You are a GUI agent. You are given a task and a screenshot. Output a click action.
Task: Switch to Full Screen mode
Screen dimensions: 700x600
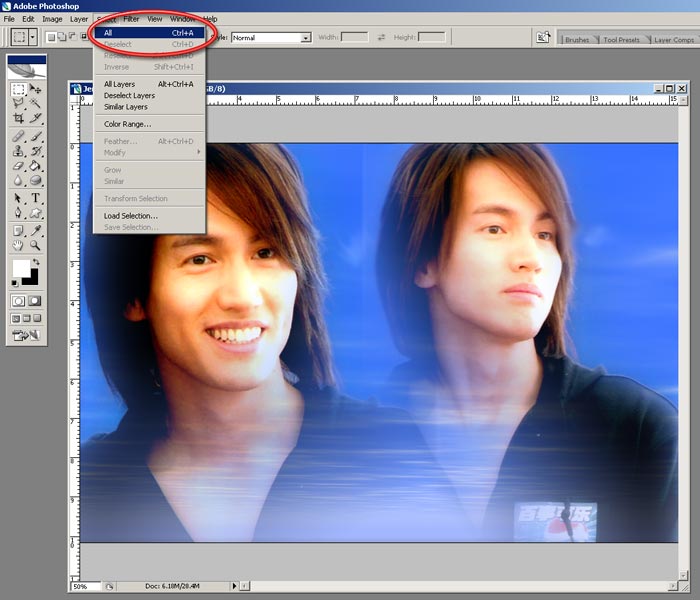(37, 318)
